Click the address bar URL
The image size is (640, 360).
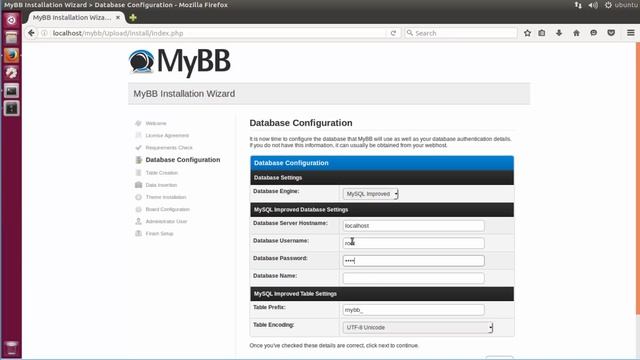coord(118,33)
